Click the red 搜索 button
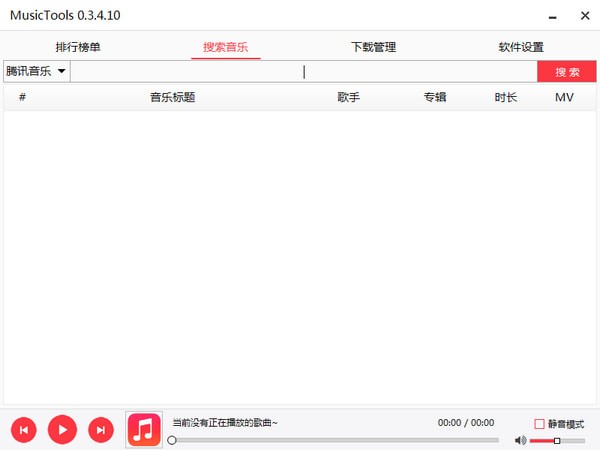The height and width of the screenshot is (450, 600). (x=567, y=72)
